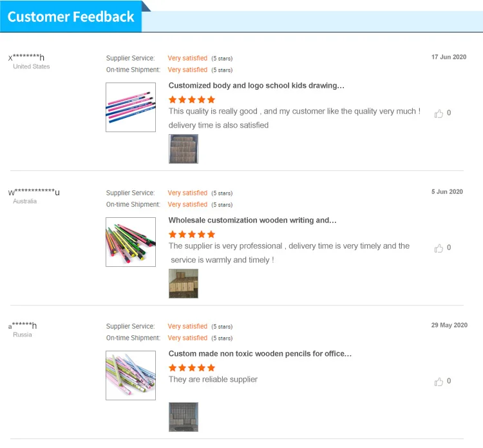483x448 pixels.
Task: Click five-star rating of school kids drawing review
Action: pyautogui.click(x=192, y=99)
